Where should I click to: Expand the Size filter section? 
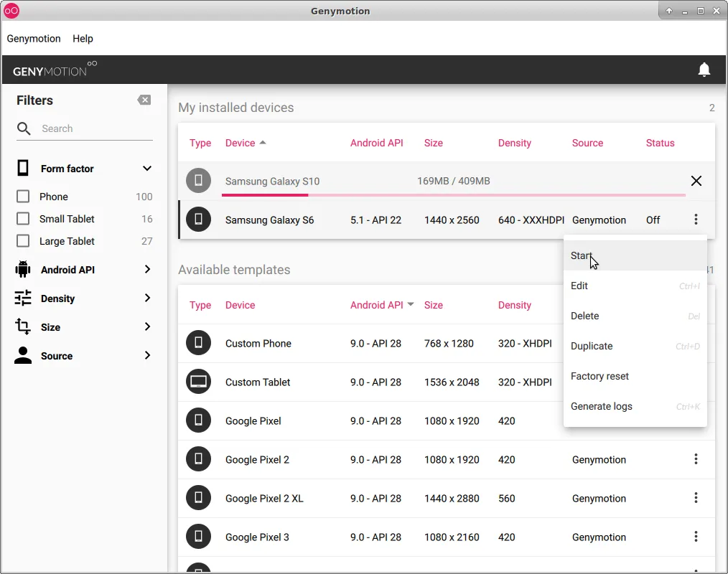(x=147, y=326)
